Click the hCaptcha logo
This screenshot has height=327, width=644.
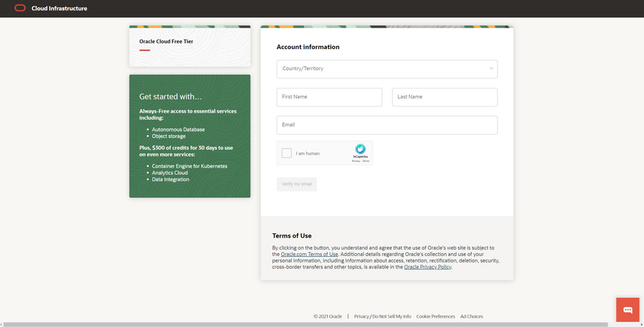click(360, 149)
